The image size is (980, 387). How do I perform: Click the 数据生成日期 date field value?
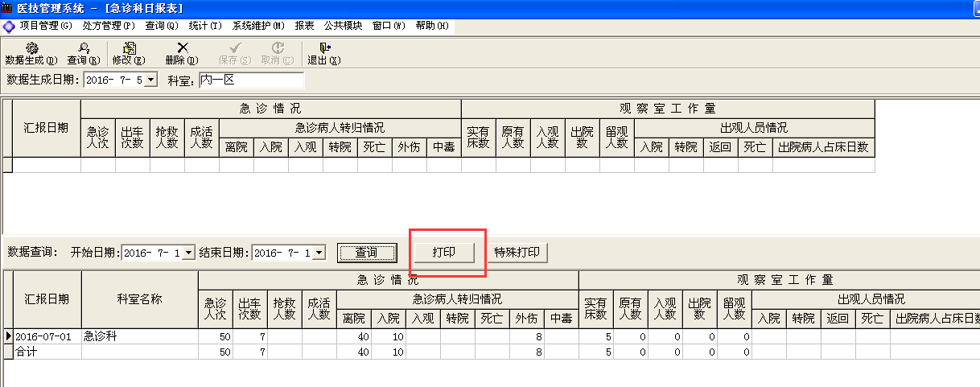[113, 80]
